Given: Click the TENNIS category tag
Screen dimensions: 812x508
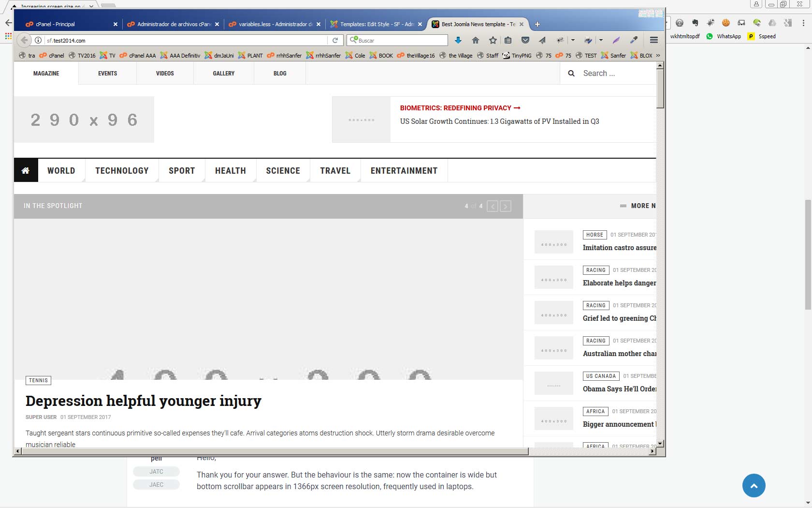Looking at the screenshot, I should pyautogui.click(x=38, y=381).
